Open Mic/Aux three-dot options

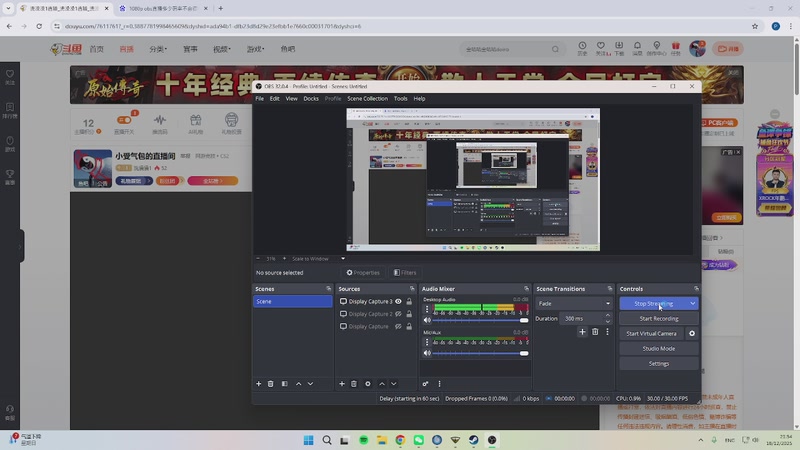427,342
